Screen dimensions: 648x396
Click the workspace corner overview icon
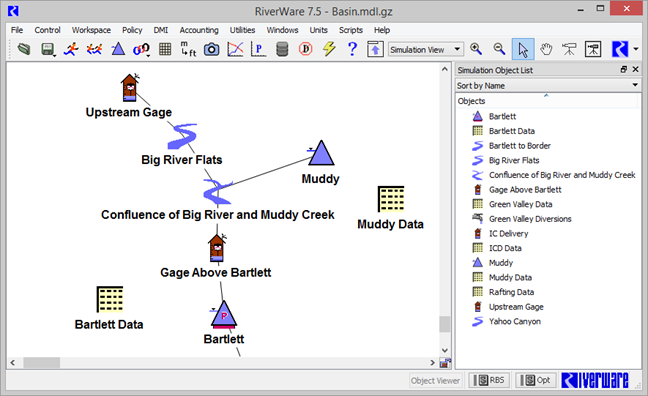click(445, 363)
